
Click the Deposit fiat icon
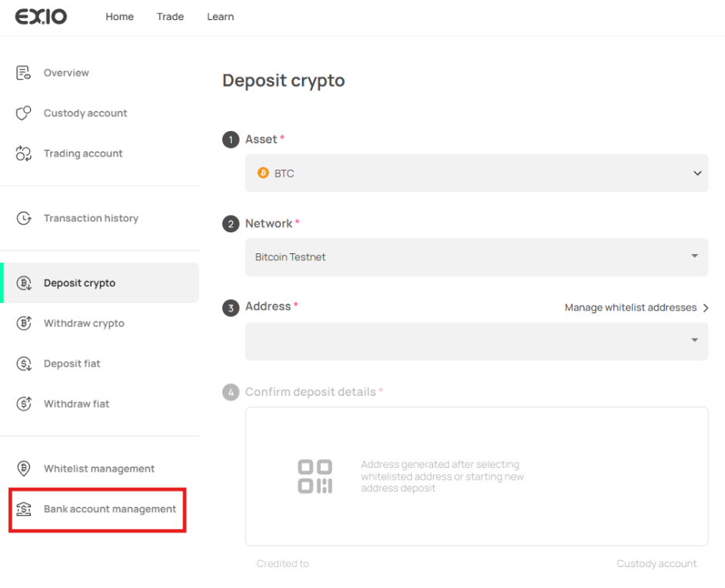23,364
